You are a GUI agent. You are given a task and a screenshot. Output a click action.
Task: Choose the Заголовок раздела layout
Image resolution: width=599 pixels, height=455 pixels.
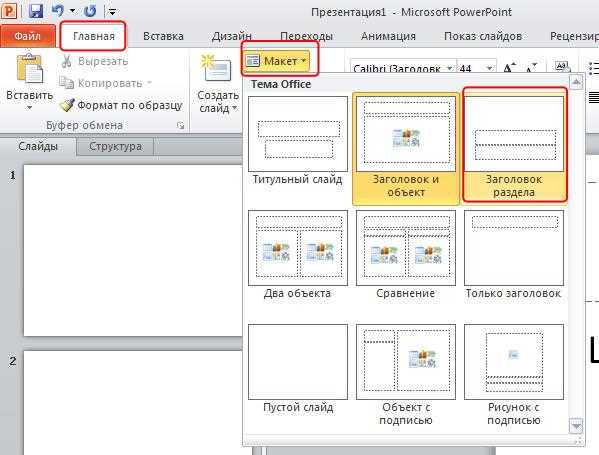tap(514, 145)
